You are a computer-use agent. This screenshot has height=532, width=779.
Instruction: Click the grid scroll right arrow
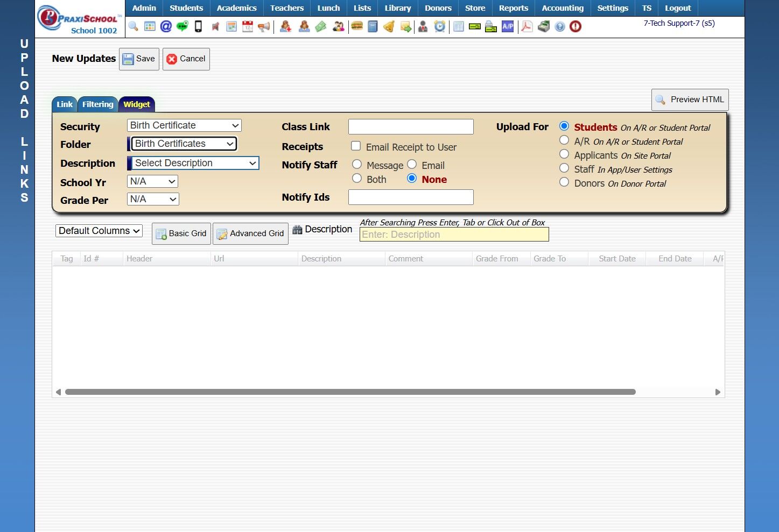tap(718, 392)
